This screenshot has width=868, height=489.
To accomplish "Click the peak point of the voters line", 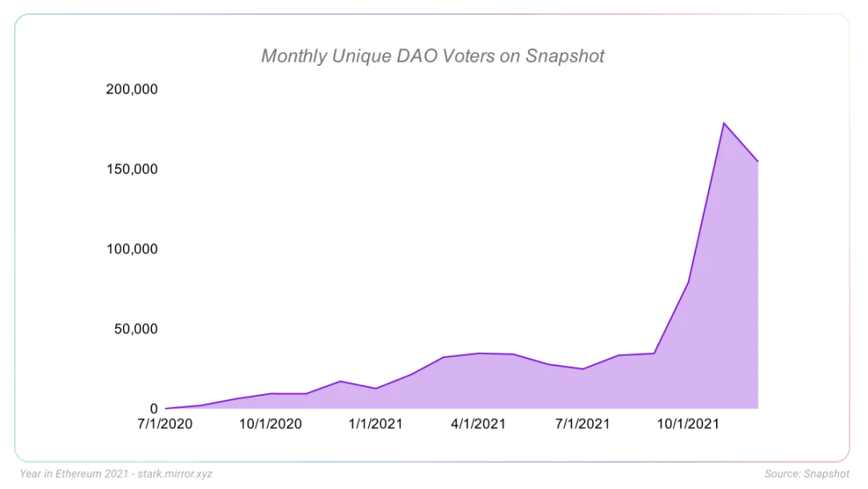I will [x=723, y=123].
